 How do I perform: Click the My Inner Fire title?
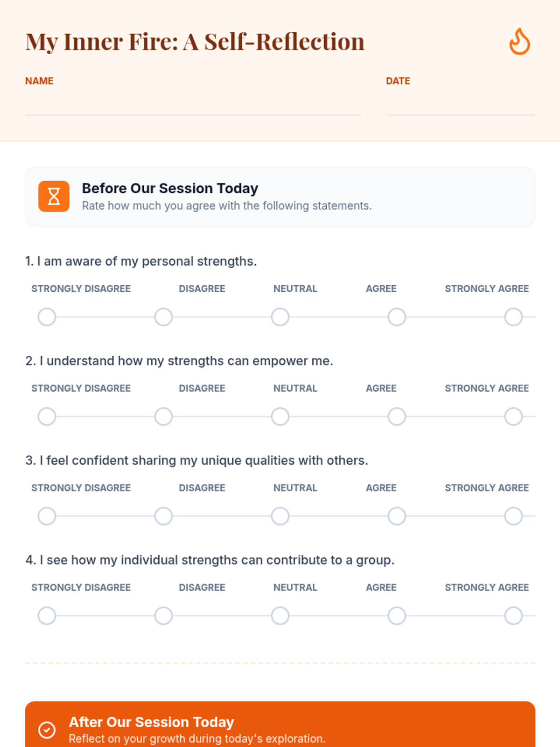click(x=195, y=42)
